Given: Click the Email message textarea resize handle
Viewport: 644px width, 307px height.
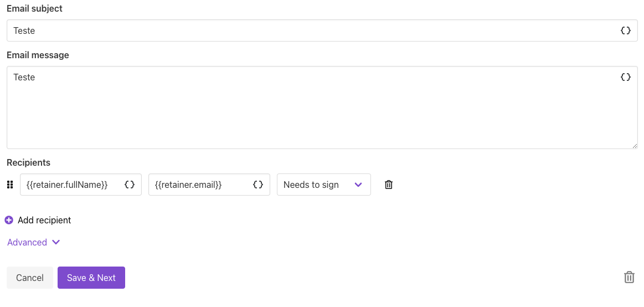Looking at the screenshot, I should tap(635, 146).
